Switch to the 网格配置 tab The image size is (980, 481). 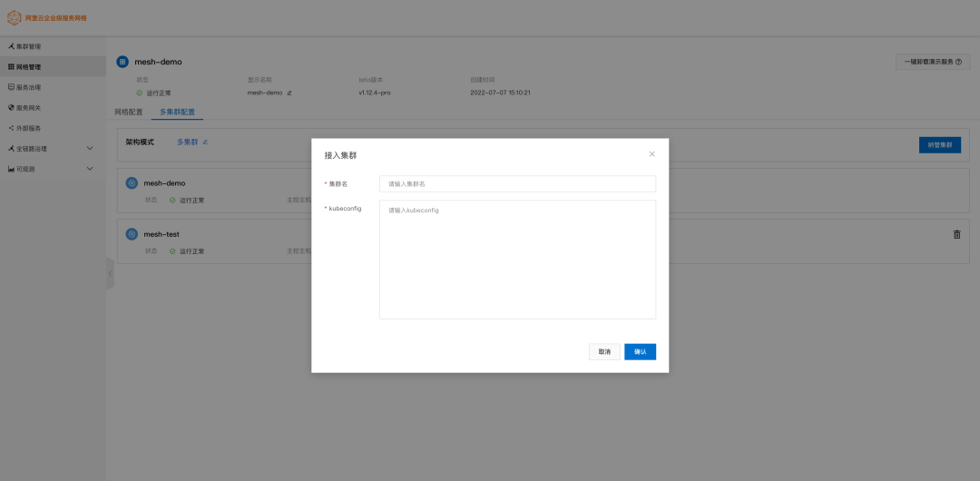tap(129, 113)
